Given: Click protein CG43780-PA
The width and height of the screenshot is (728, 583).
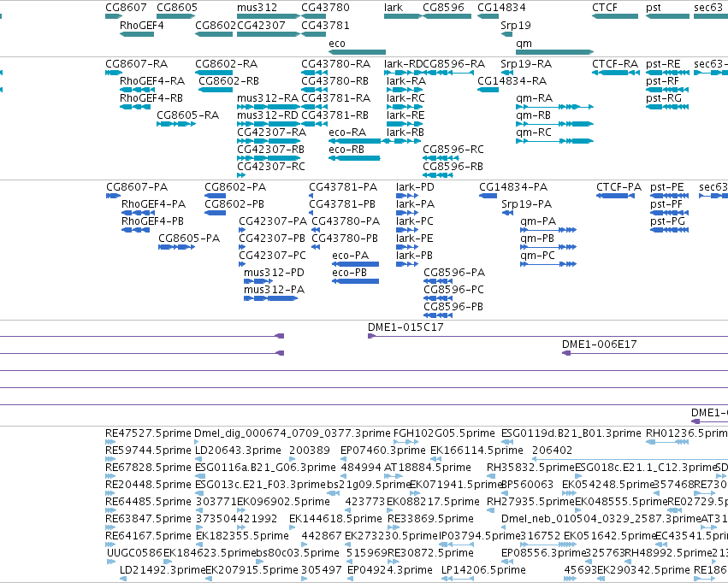Looking at the screenshot, I should tap(316, 230).
